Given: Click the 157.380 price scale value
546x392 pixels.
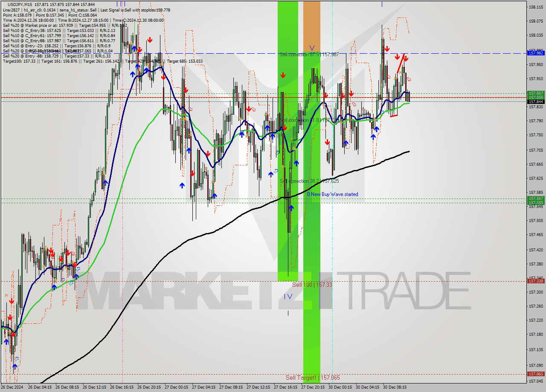Looking at the screenshot, I should (536, 264).
